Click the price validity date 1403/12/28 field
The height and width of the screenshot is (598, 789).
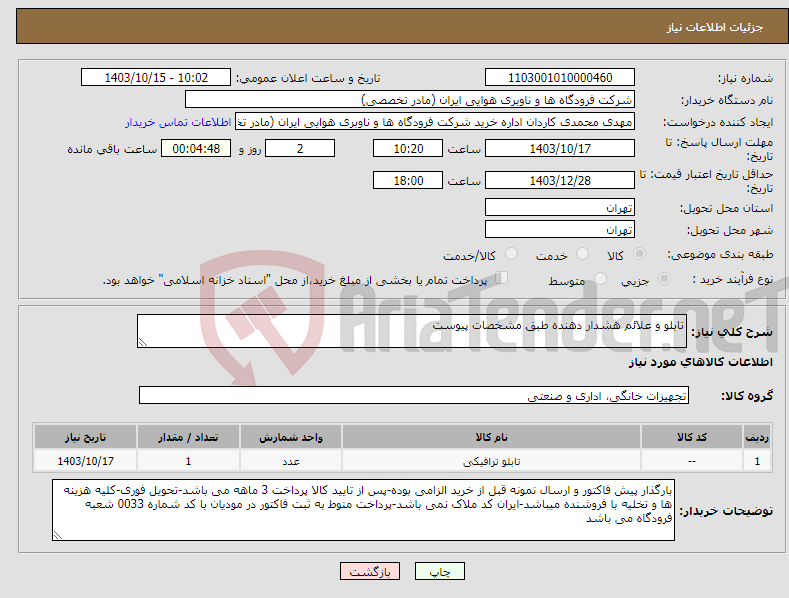point(560,180)
